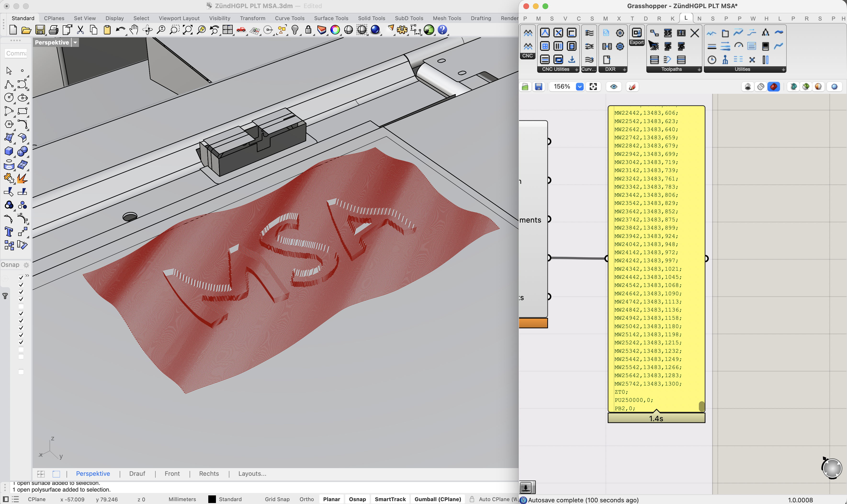Screen dimensions: 847x504
Task: Expand the CNC Utilities panel plus
Action: click(576, 70)
